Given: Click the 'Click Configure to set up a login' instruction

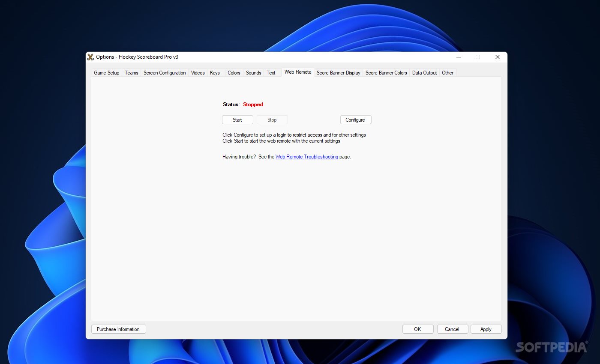Looking at the screenshot, I should coord(294,135).
